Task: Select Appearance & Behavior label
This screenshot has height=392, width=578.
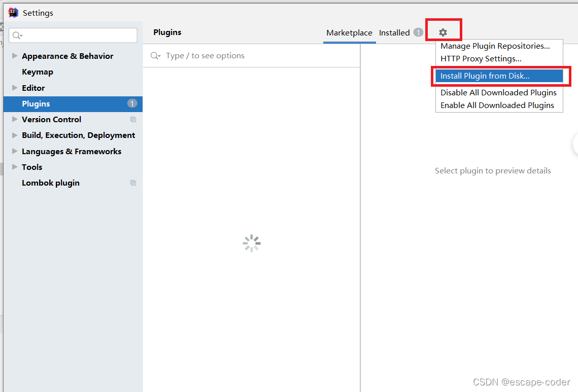Action: [x=67, y=56]
